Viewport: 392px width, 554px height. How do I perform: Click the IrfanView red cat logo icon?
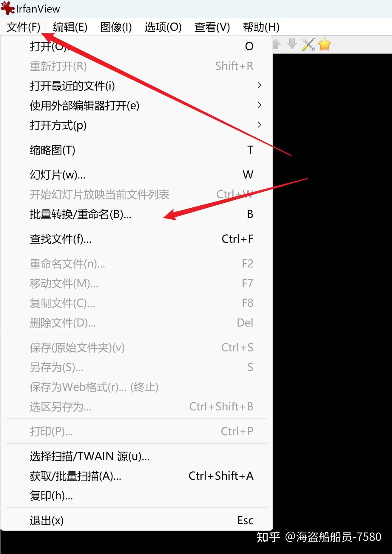(x=7, y=8)
